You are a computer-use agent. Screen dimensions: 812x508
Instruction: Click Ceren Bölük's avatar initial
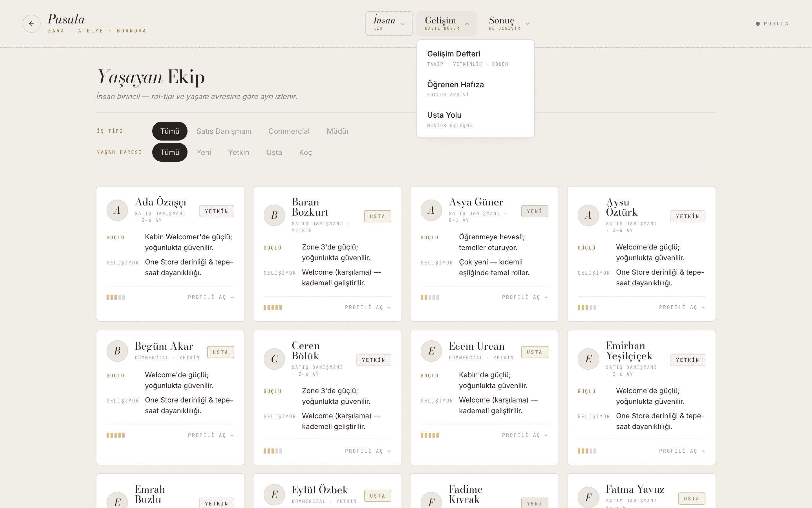(x=274, y=359)
